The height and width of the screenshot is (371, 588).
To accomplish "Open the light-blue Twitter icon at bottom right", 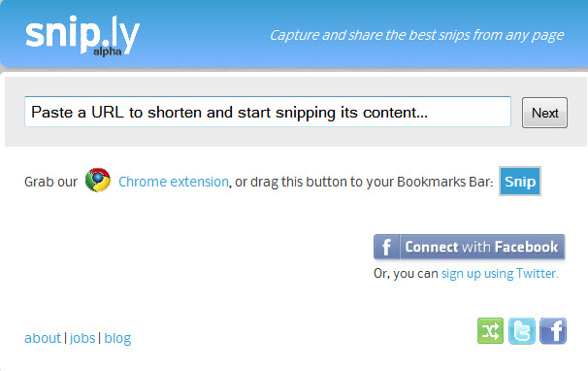I will (522, 331).
